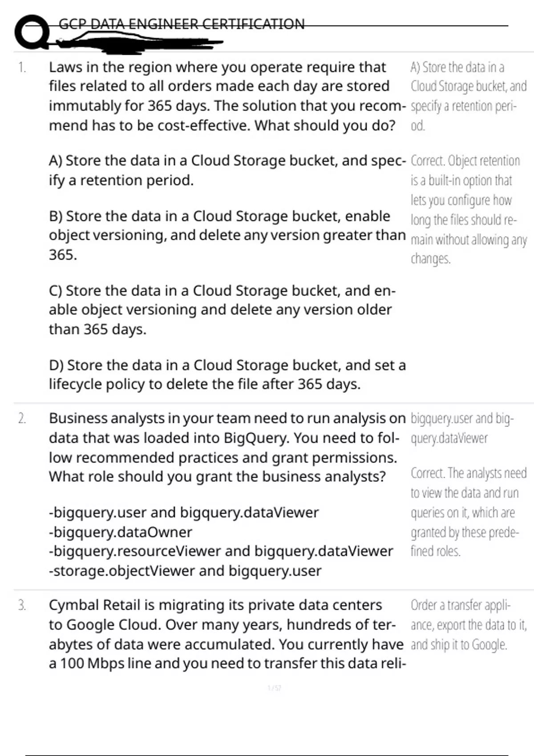Click the 'Correct. Object retention' explanation

click(468, 209)
